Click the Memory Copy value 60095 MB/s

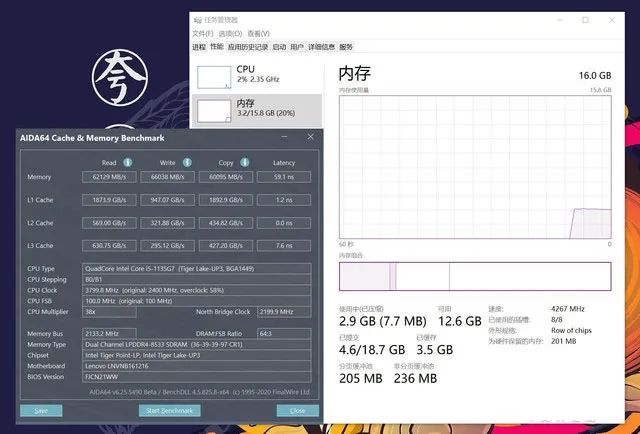[x=226, y=177]
